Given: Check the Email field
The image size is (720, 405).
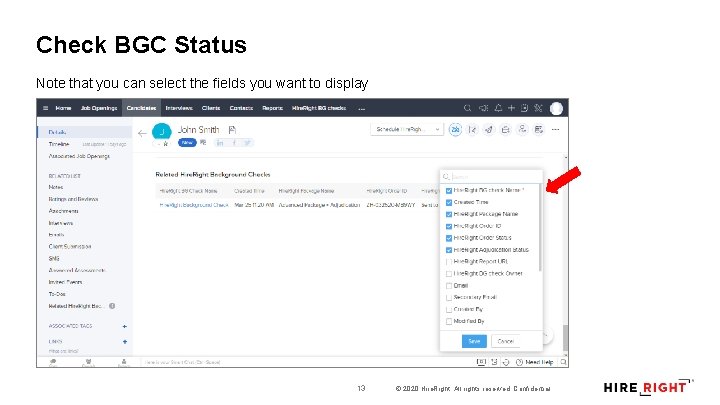Looking at the screenshot, I should [x=449, y=286].
